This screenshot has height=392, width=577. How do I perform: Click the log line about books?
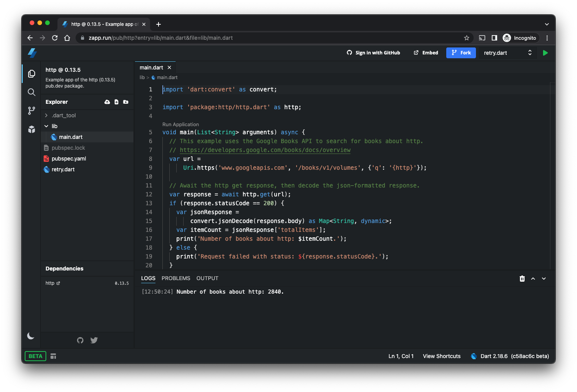coord(213,292)
